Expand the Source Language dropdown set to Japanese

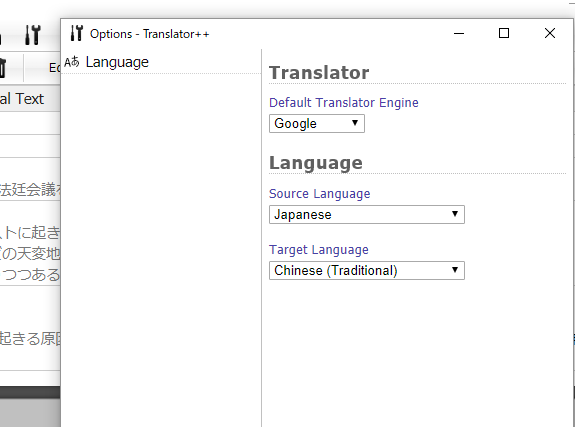367,214
